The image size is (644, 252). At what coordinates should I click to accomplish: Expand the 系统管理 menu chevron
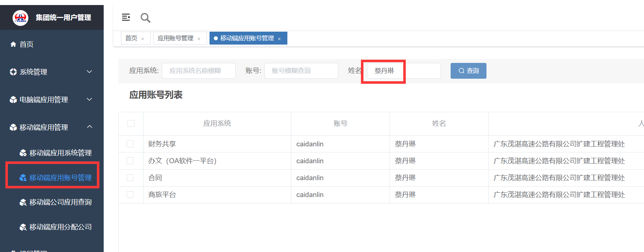(90, 72)
